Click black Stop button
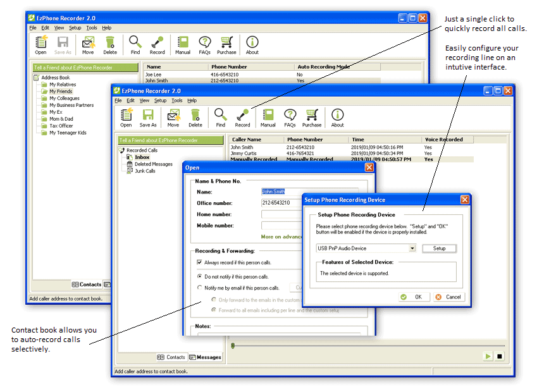544x392 pixels. pos(499,356)
